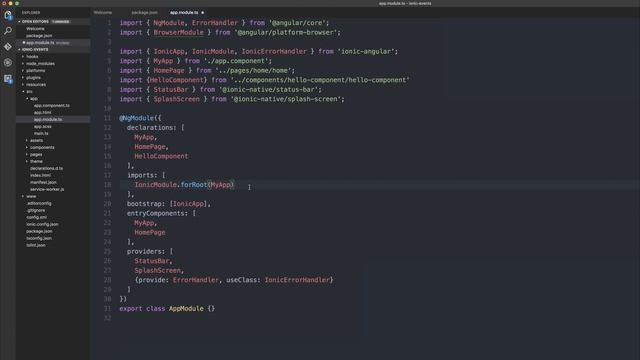Collapse the IONIC-EVENTS project section

[34, 49]
